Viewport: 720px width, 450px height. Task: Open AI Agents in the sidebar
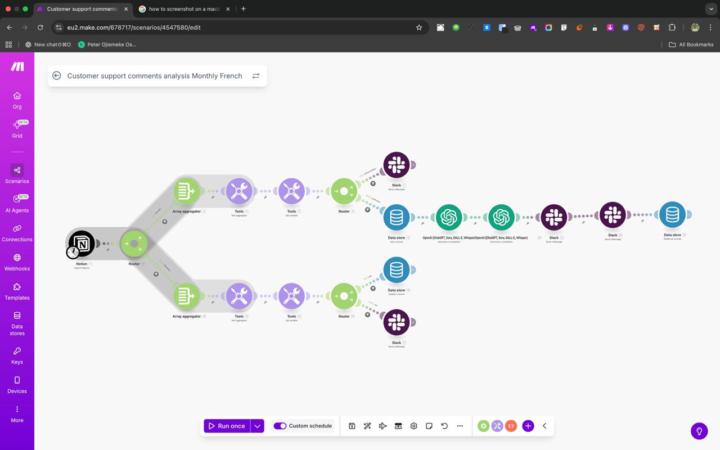(x=17, y=204)
